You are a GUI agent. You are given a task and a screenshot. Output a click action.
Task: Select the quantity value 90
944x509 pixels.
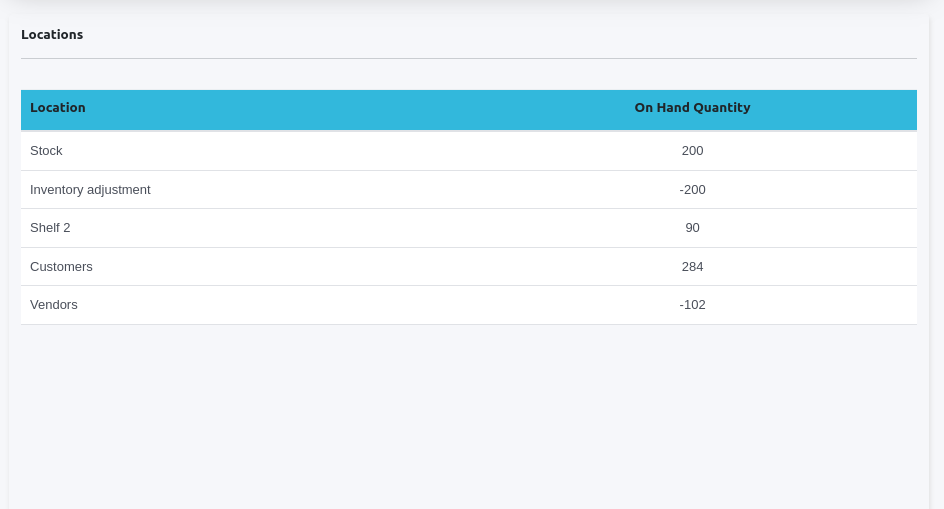point(692,228)
